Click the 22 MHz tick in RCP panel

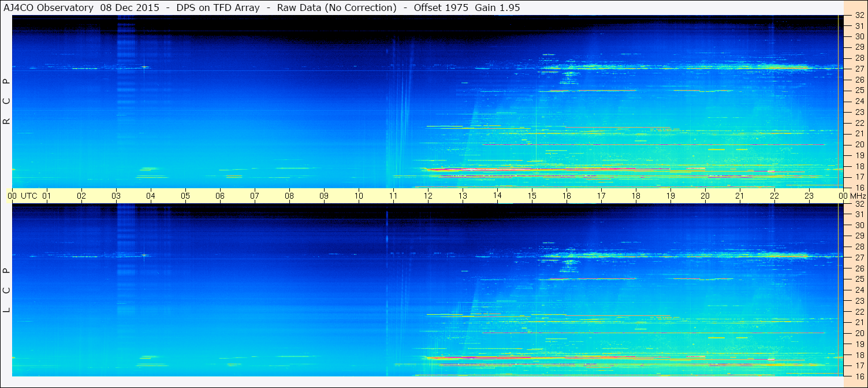point(859,123)
